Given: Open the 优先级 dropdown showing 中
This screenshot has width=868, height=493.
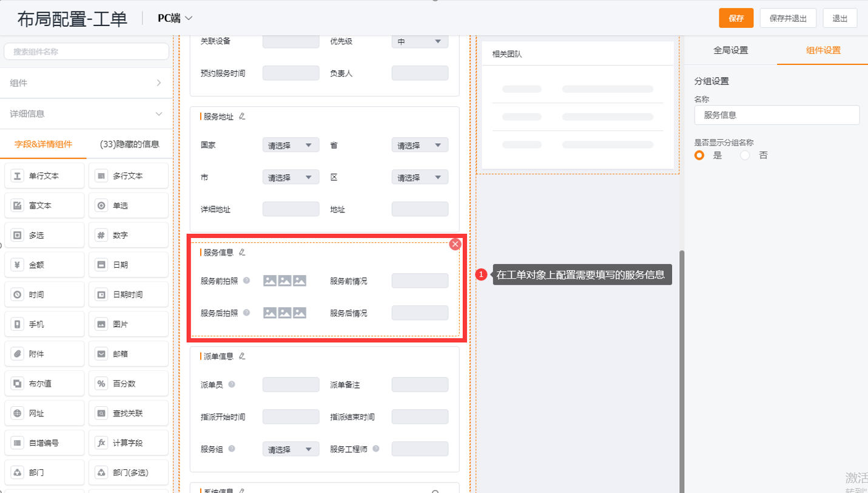Looking at the screenshot, I should [420, 41].
